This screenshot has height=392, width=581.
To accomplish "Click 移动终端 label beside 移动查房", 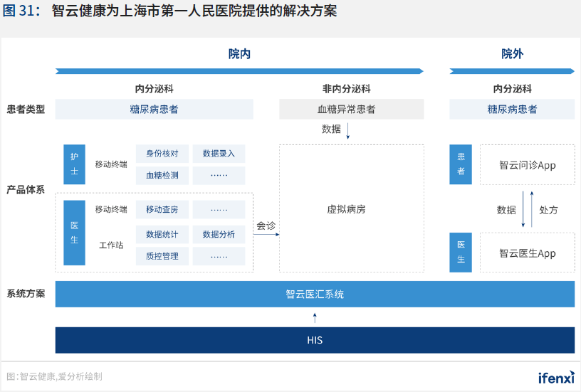I will [111, 209].
